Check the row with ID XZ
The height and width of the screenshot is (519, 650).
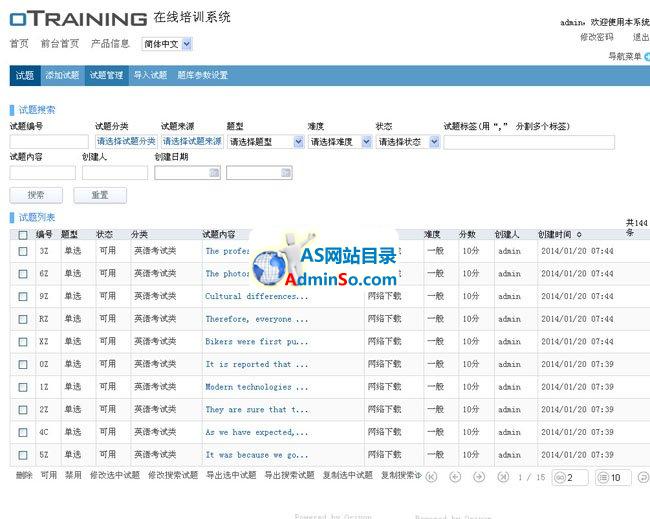[23, 342]
